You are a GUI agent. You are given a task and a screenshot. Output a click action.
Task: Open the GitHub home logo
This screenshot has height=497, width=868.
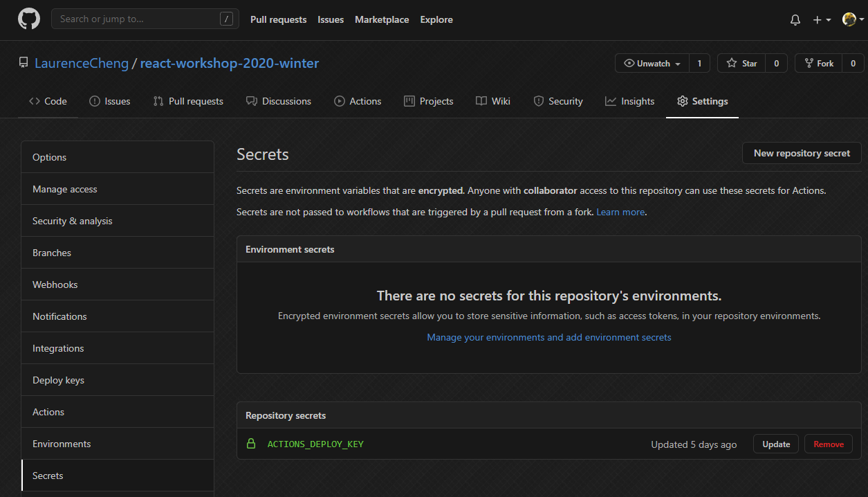click(x=29, y=19)
